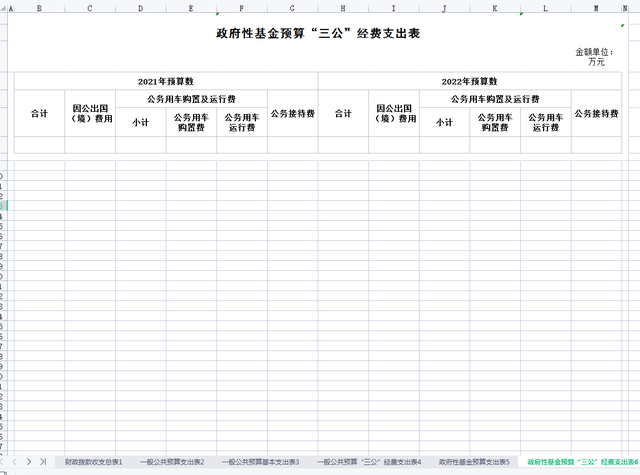The image size is (640, 475).
Task: Select the 2021年预算数 header cell
Action: [x=166, y=81]
